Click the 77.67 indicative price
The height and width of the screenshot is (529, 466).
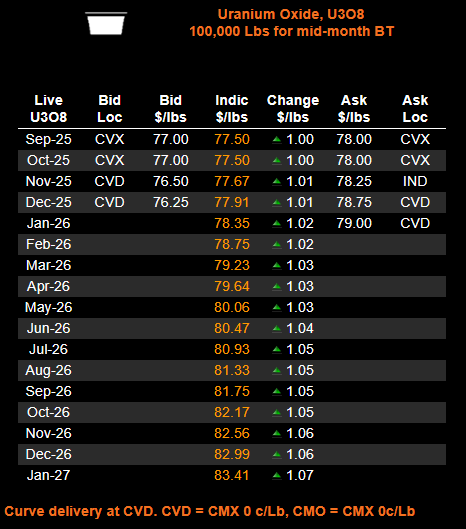tap(232, 181)
